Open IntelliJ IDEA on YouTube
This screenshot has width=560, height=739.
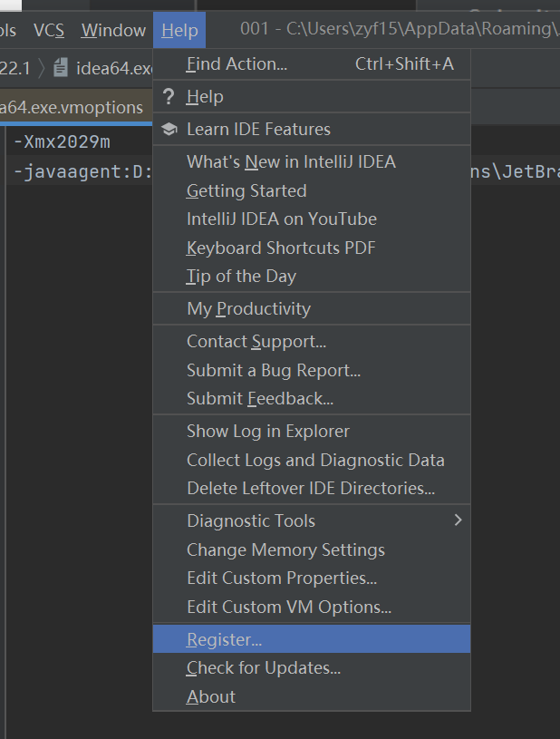click(281, 219)
